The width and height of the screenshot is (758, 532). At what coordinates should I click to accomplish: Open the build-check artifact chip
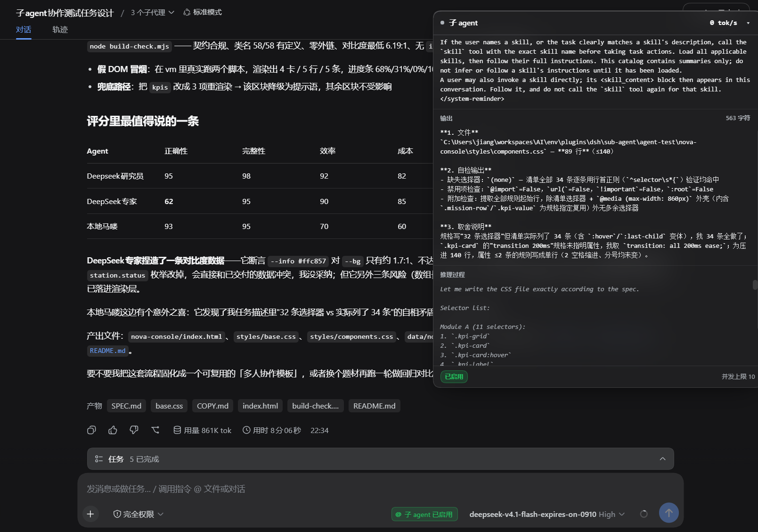pyautogui.click(x=315, y=406)
